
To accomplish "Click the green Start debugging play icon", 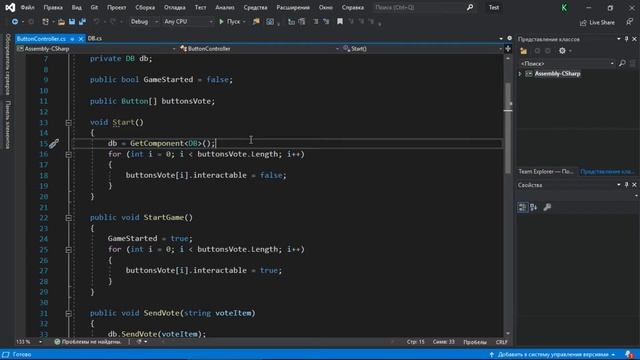I will click(221, 22).
